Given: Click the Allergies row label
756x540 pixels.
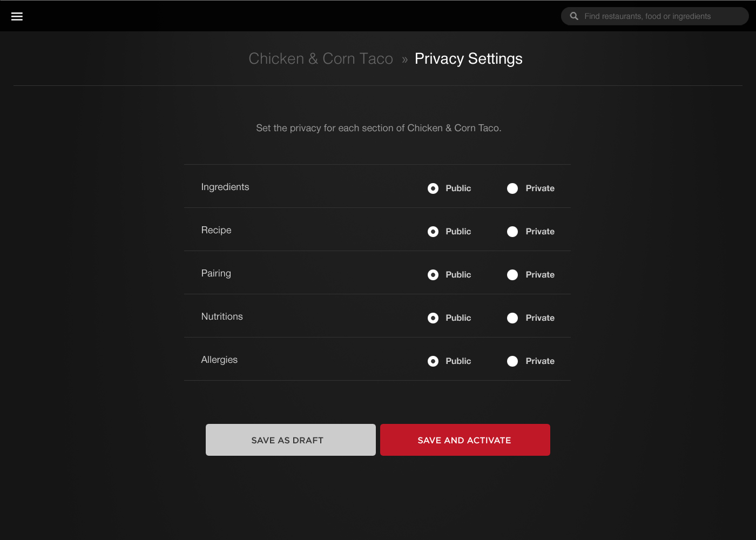Looking at the screenshot, I should 219,360.
